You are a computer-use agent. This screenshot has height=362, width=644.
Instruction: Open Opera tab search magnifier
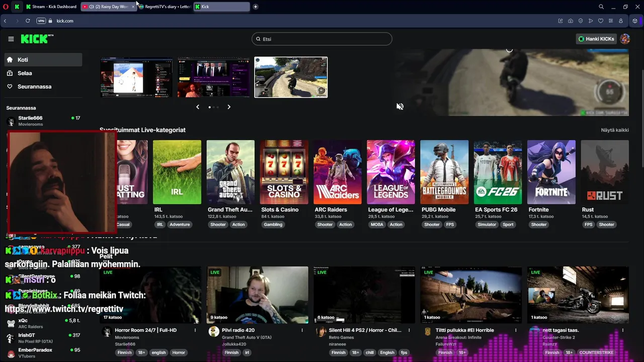click(601, 7)
